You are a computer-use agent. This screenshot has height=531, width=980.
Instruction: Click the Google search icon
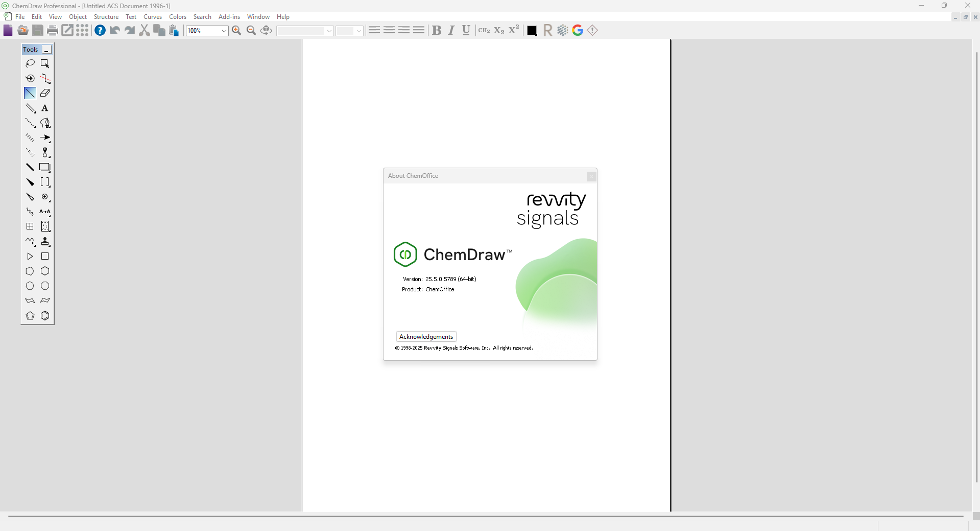pyautogui.click(x=578, y=31)
